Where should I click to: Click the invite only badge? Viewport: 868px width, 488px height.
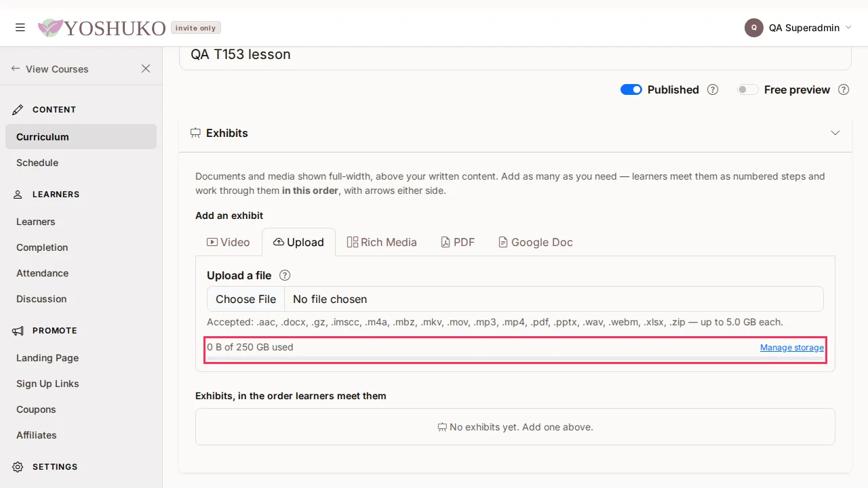pos(196,28)
